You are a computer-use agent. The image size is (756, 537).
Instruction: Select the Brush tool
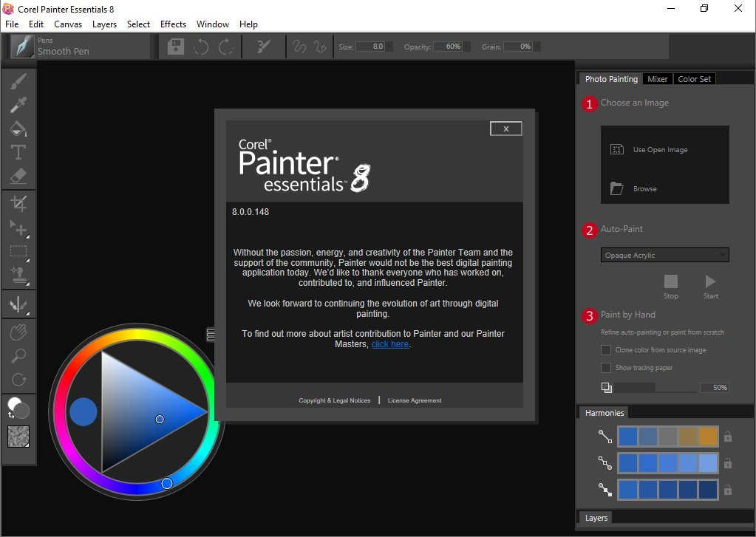[18, 81]
